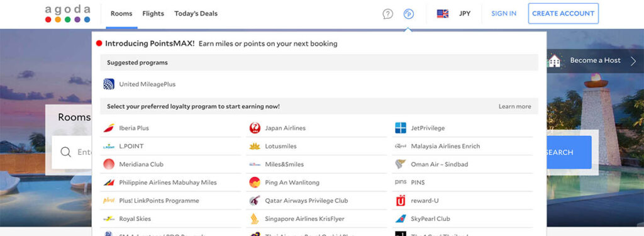Click the PINS logo icon
This screenshot has width=644, height=236.
[x=401, y=182]
